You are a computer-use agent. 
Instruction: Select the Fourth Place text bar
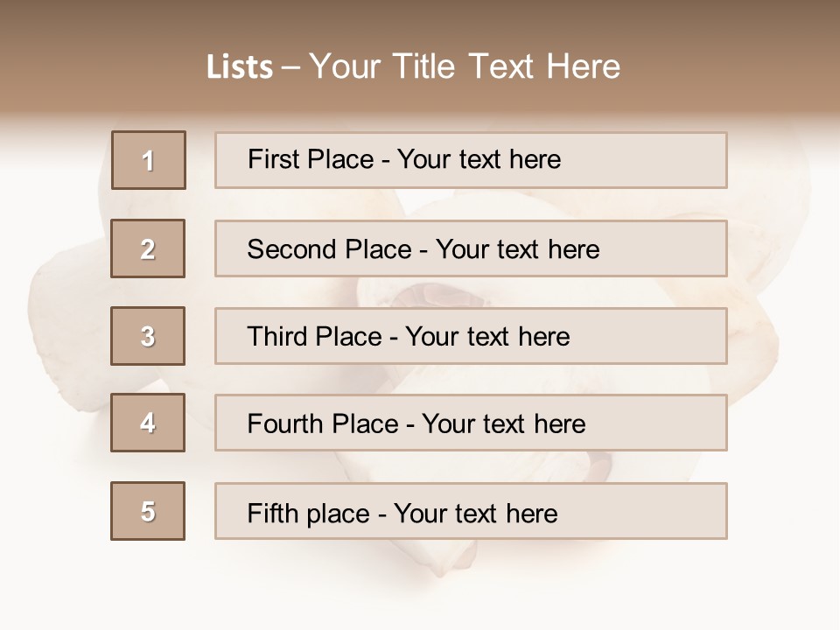click(471, 423)
